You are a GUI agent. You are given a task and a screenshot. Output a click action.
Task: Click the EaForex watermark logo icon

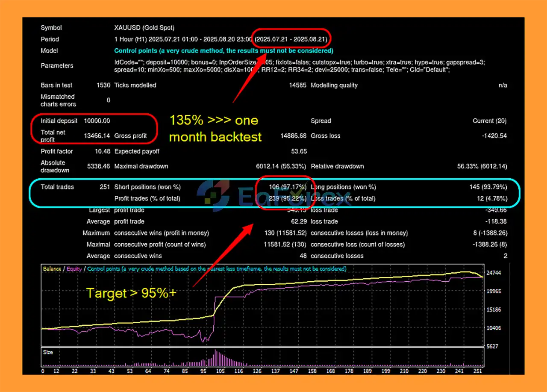pyautogui.click(x=213, y=193)
